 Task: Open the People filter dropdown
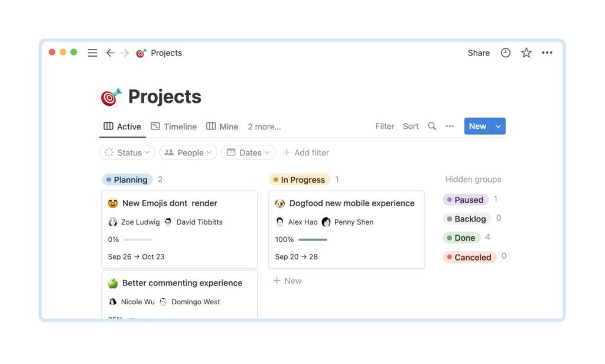tap(187, 152)
